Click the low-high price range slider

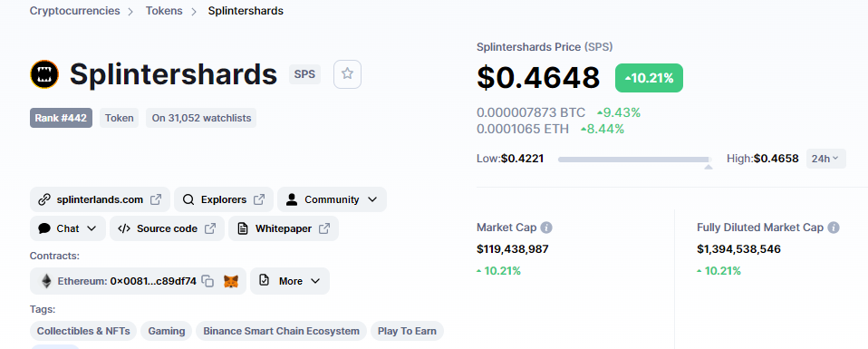point(634,160)
